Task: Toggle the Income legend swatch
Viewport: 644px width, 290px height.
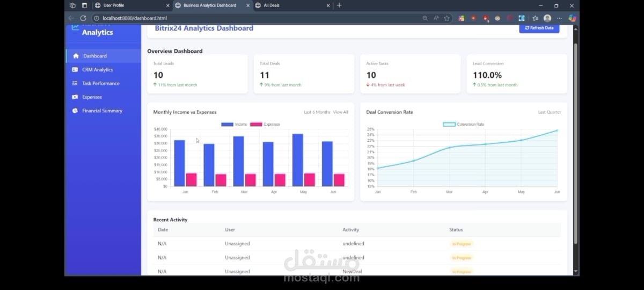Action: pos(227,125)
